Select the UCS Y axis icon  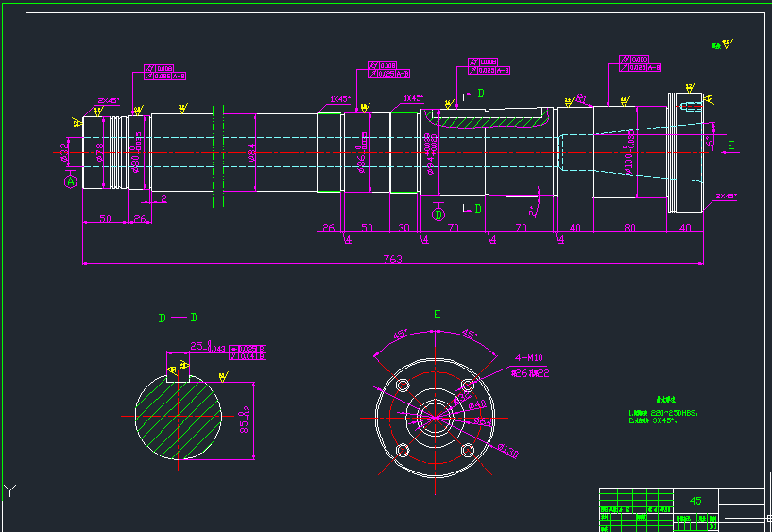pyautogui.click(x=9, y=490)
